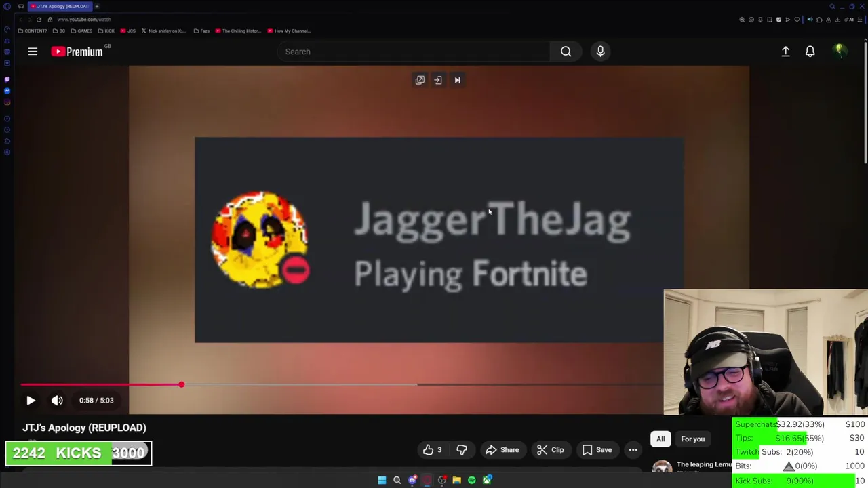Open the CONTENT? bookmarks folder
Screen dimensions: 868x488
[33, 30]
